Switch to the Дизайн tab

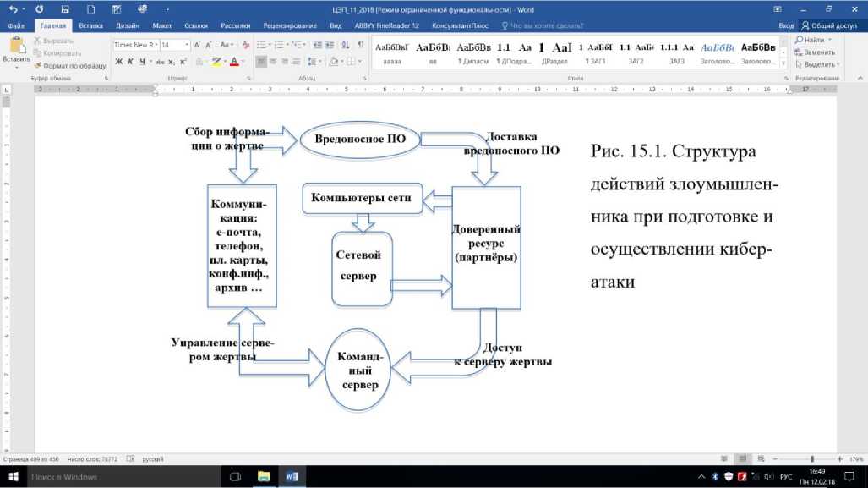click(128, 25)
